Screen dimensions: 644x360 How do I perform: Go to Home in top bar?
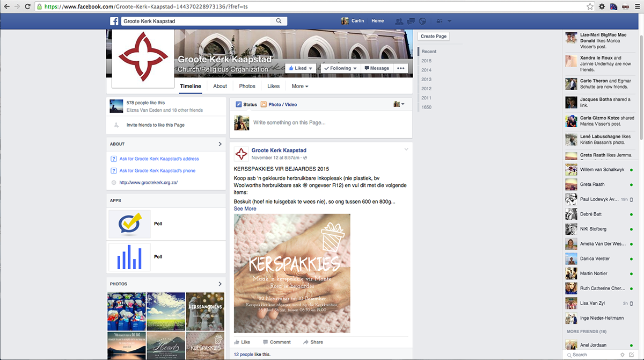377,21
